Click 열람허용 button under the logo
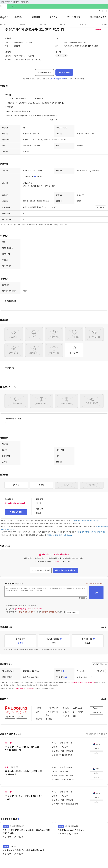This screenshot has height=868, width=108. [22, 717]
